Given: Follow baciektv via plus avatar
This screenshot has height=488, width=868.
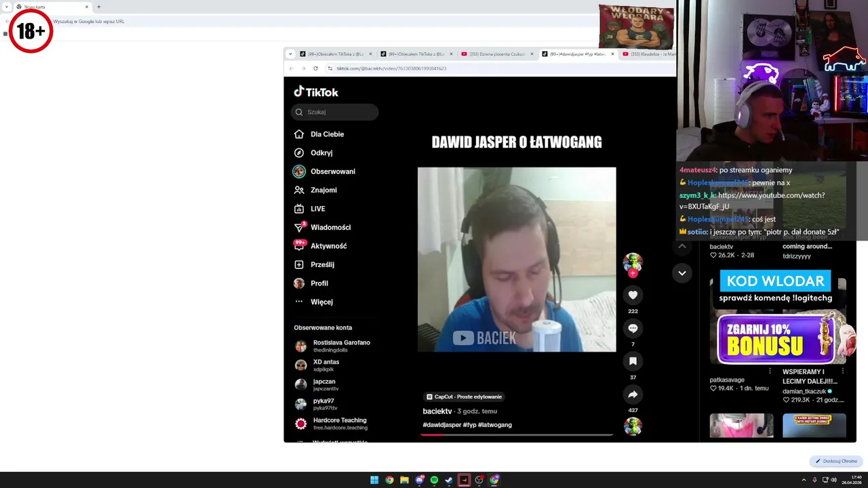Looking at the screenshot, I should [633, 272].
